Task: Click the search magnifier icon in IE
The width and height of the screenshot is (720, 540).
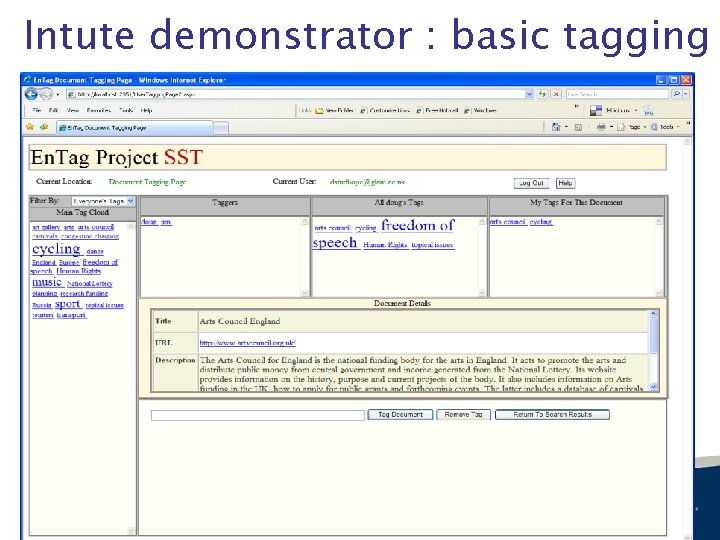Action: (676, 94)
